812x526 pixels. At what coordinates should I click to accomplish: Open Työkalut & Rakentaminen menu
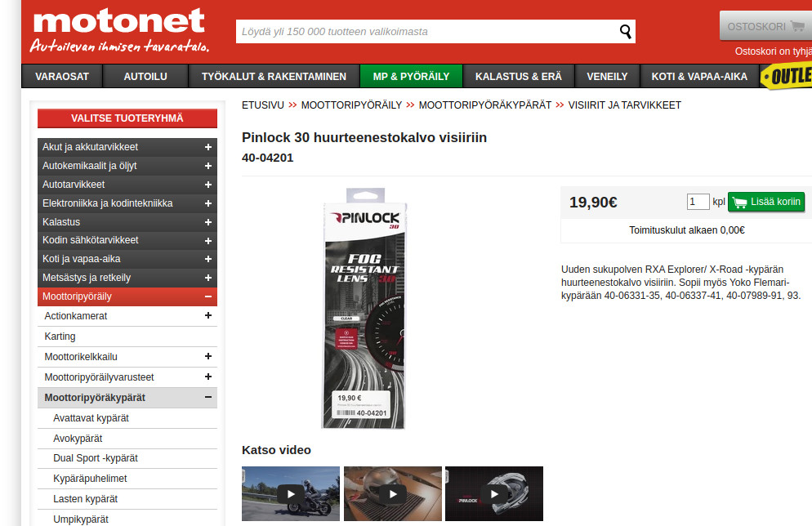pyautogui.click(x=274, y=77)
